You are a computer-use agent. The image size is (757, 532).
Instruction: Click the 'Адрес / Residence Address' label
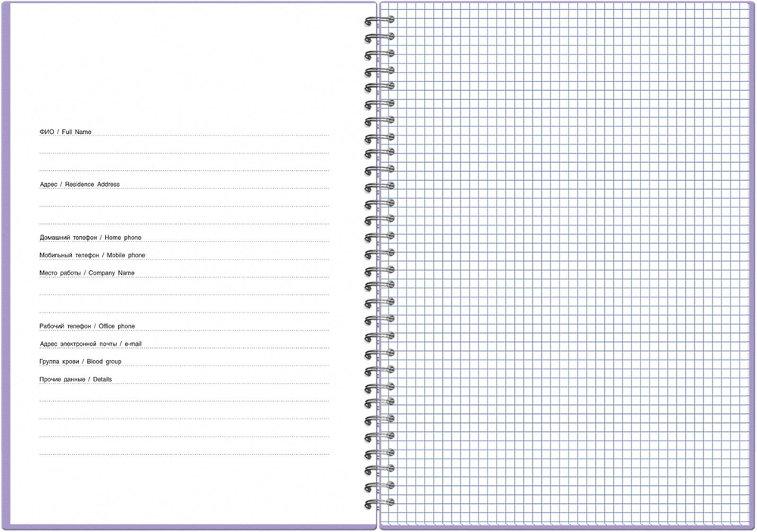(x=79, y=185)
